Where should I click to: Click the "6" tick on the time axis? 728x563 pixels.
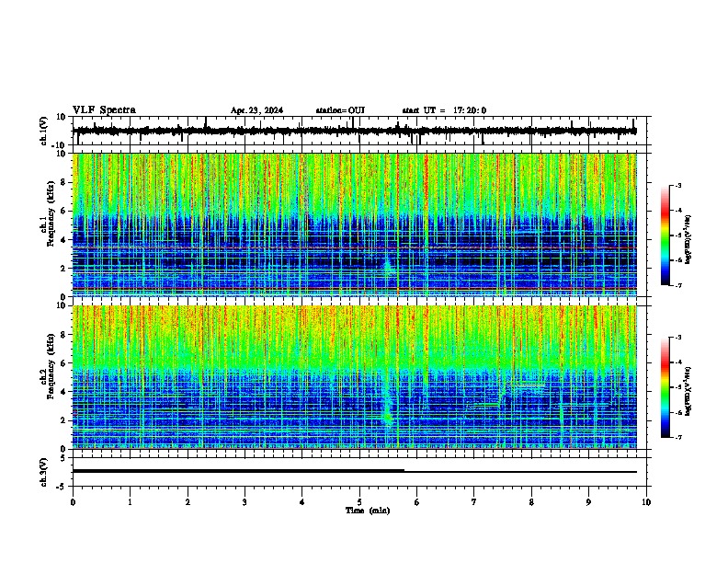point(417,502)
